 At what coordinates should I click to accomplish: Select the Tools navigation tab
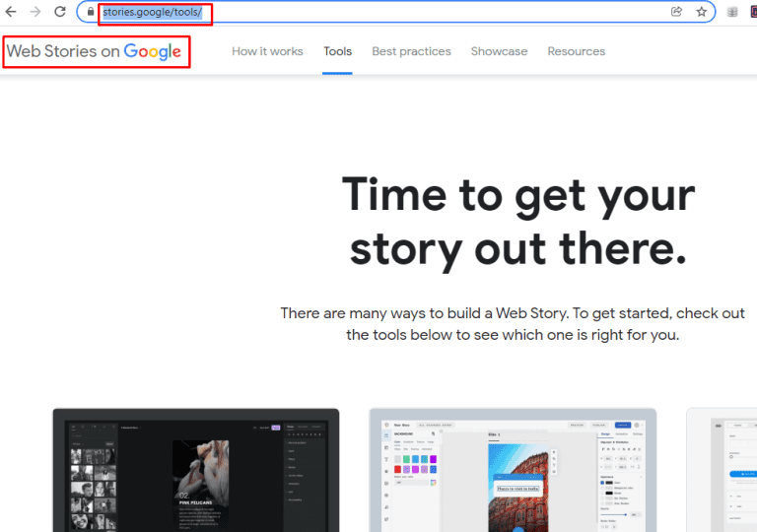point(337,51)
